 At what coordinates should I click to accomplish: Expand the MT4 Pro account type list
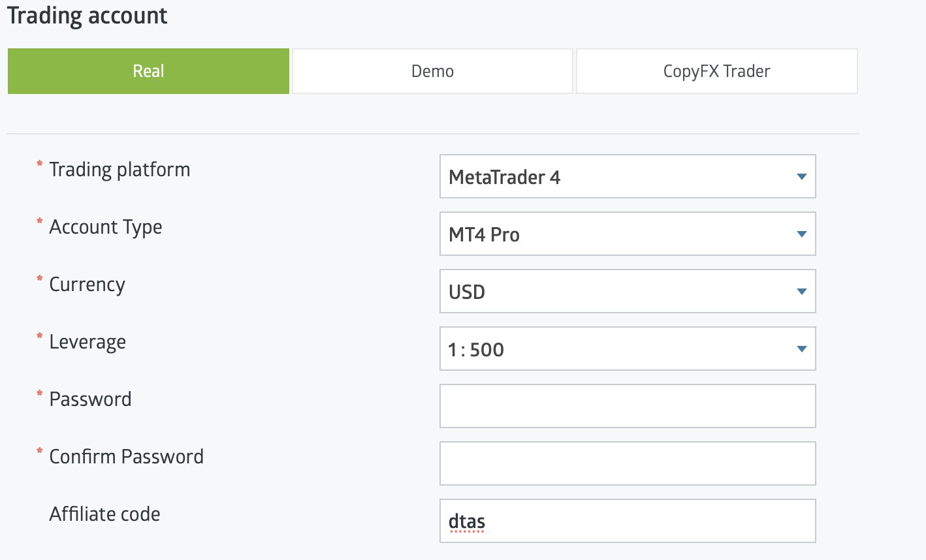click(x=627, y=234)
